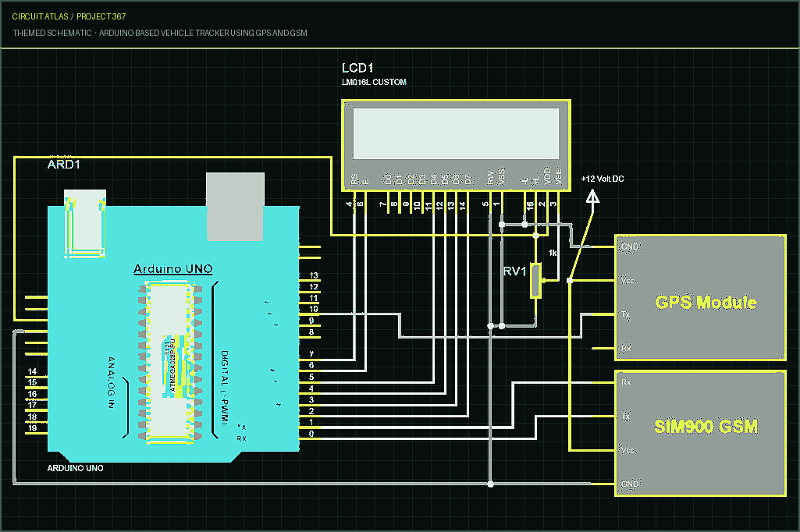
Task: Click Arduino digital pin 7
Action: click(311, 354)
